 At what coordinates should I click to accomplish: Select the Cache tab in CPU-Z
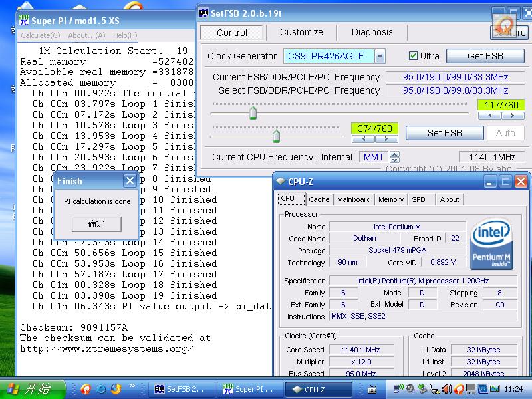click(319, 199)
